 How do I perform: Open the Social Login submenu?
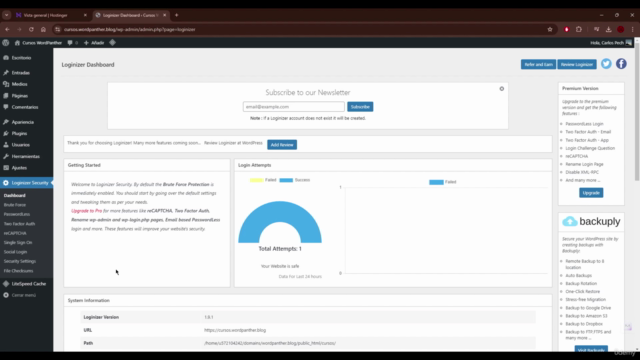pos(15,252)
